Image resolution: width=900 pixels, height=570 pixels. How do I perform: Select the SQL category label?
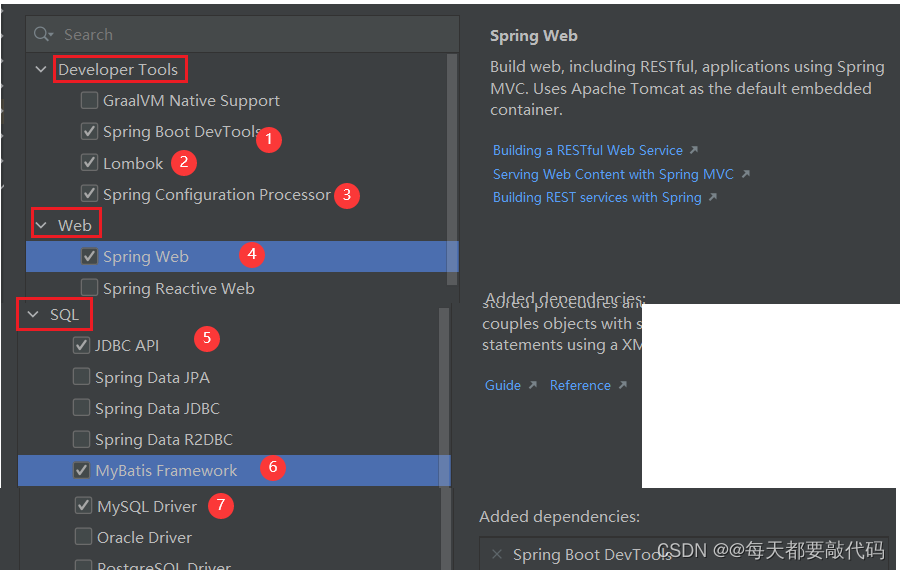(x=64, y=315)
